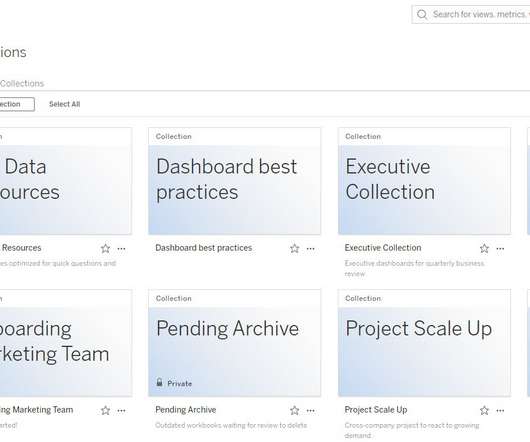Star the Resources data collection
This screenshot has height=442, width=530.
click(105, 249)
